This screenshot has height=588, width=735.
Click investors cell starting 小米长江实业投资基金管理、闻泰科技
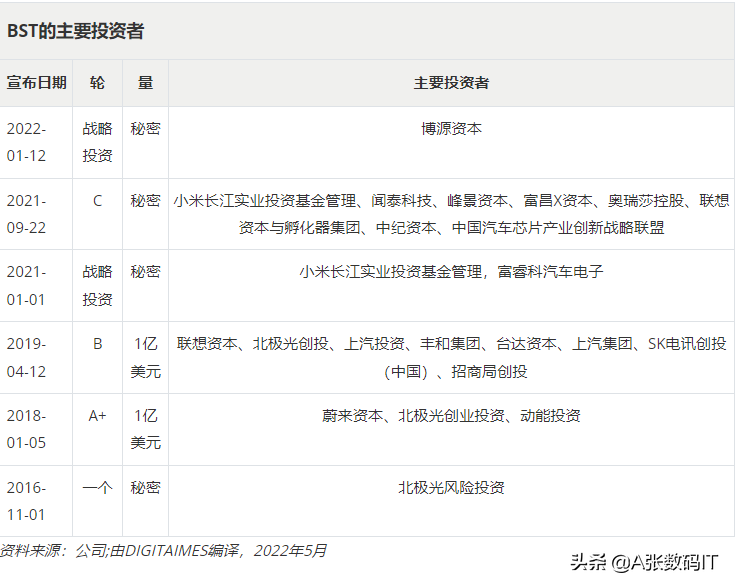451,214
